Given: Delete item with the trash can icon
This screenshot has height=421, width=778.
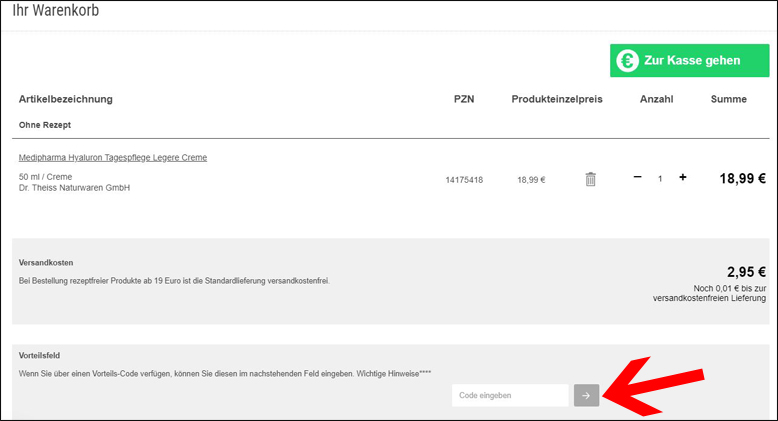Looking at the screenshot, I should [590, 179].
